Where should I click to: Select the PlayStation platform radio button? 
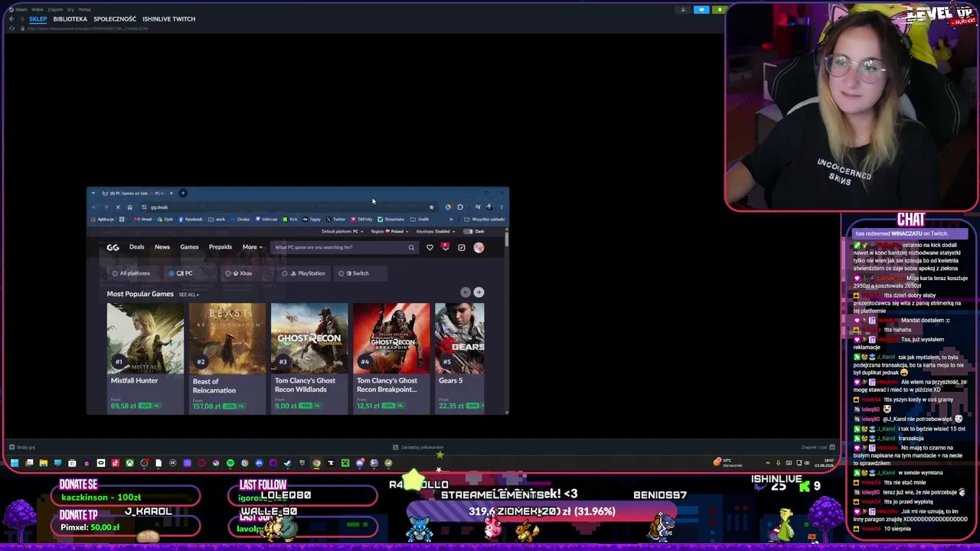[x=285, y=273]
